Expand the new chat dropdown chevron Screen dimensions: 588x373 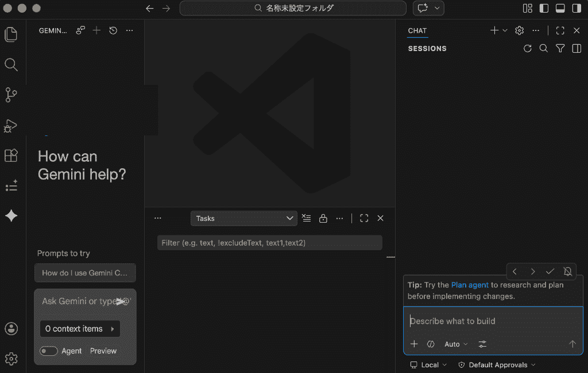click(x=505, y=30)
